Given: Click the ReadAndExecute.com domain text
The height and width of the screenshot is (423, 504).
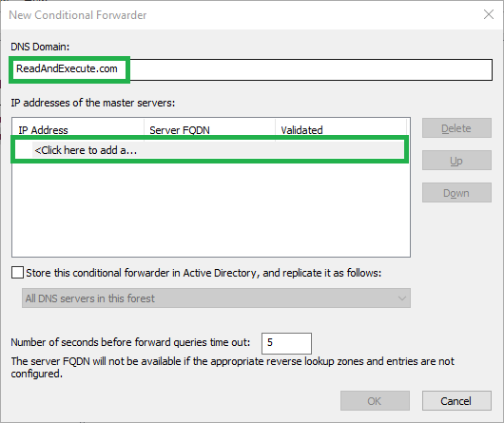Looking at the screenshot, I should point(67,68).
